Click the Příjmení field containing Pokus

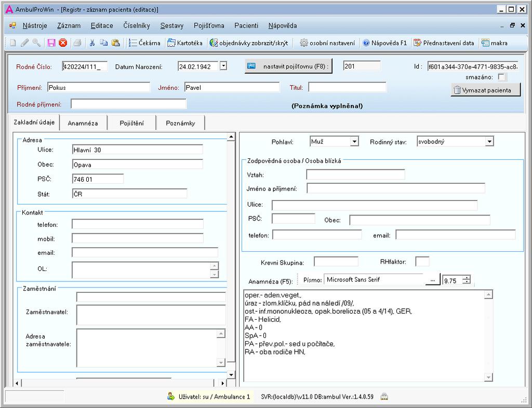[99, 87]
